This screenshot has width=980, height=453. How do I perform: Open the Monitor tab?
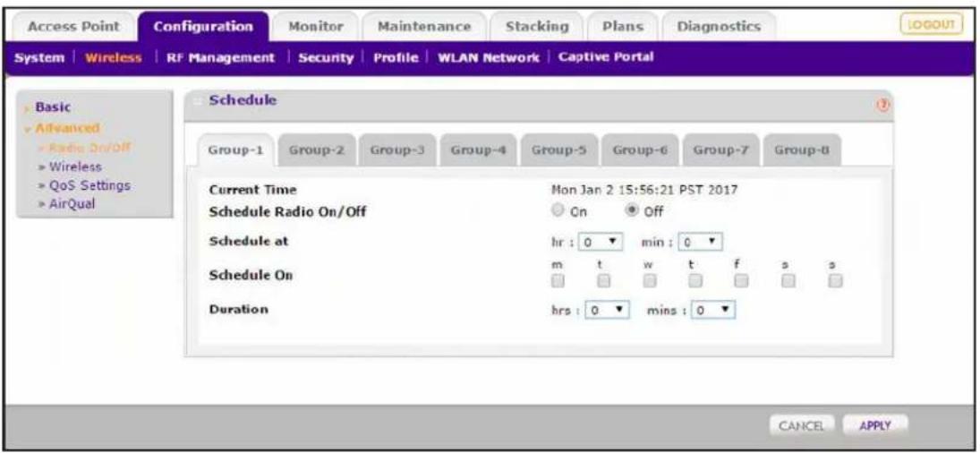tap(316, 27)
